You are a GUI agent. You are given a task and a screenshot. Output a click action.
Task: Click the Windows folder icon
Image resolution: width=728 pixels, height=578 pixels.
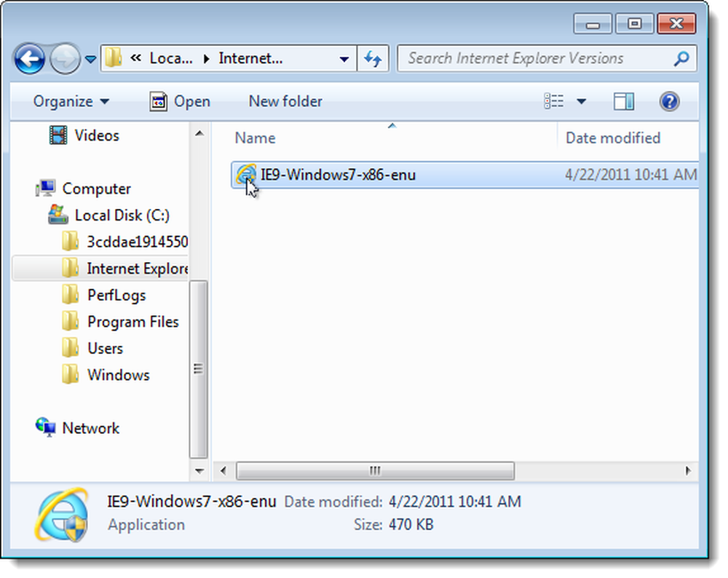[x=70, y=375]
